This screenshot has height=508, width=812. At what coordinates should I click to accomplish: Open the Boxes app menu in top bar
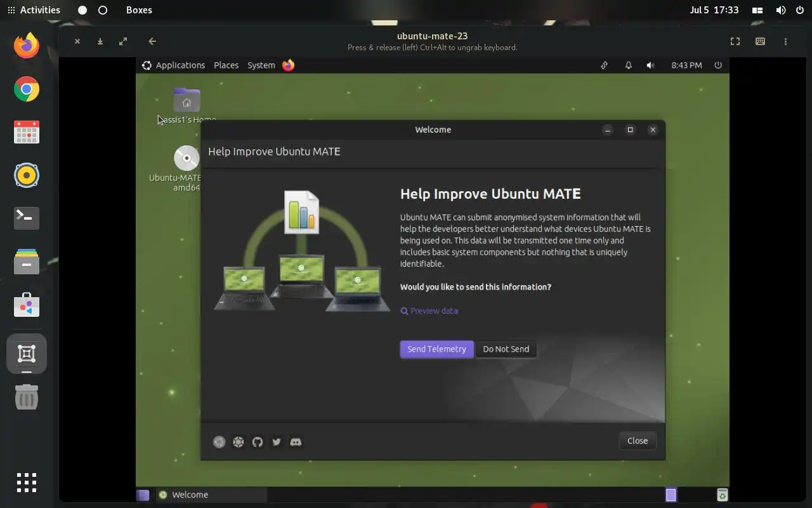139,10
